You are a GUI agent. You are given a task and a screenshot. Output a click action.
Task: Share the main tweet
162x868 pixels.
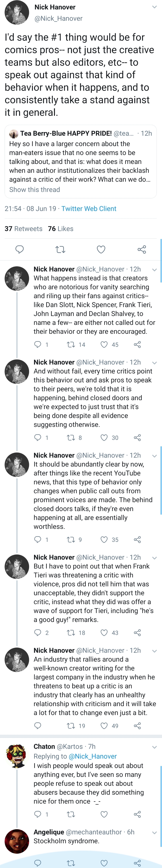point(142,249)
